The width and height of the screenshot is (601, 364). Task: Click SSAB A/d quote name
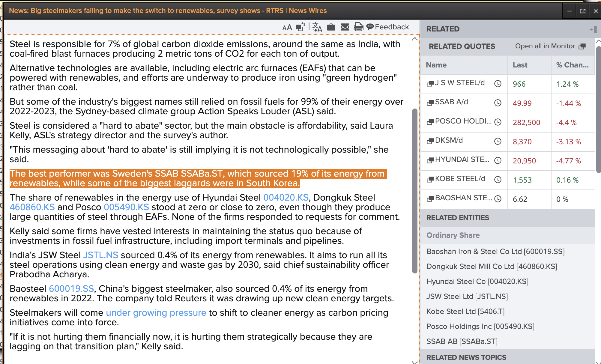[x=451, y=102]
